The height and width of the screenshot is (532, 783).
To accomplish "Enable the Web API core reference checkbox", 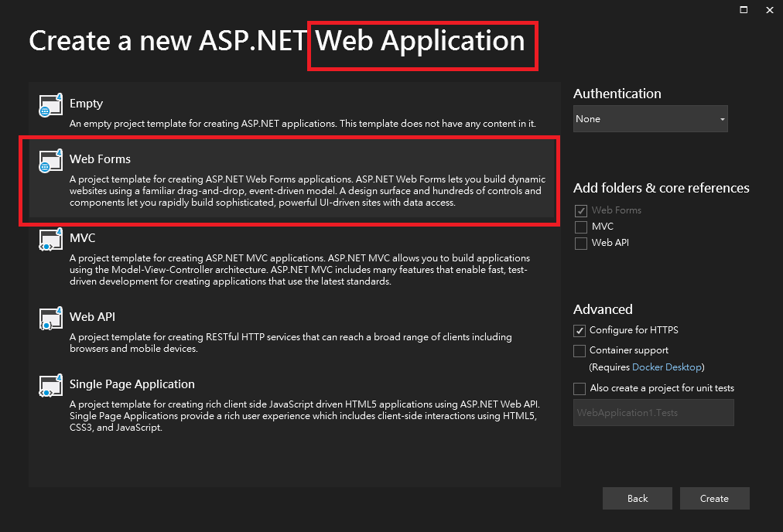I will [x=581, y=243].
